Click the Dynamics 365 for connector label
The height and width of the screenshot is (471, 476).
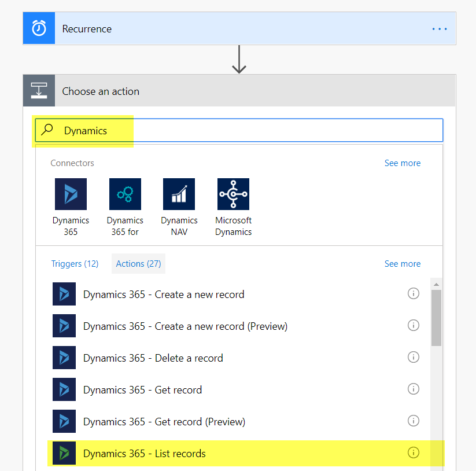click(x=125, y=226)
